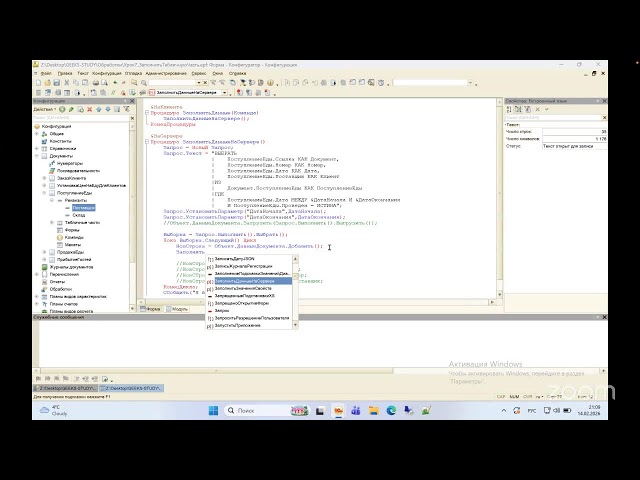
Task: Expand the ПродажаЕды tree node
Action: coord(44,252)
